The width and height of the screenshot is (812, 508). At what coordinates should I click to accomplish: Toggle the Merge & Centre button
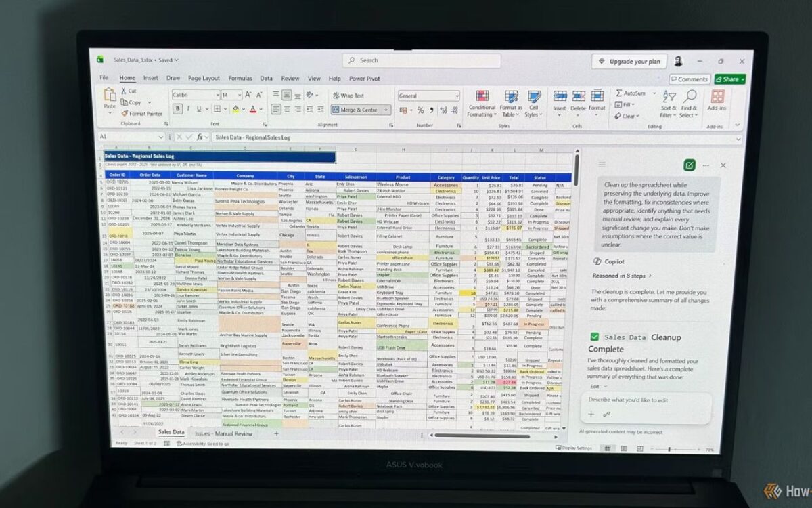point(360,110)
